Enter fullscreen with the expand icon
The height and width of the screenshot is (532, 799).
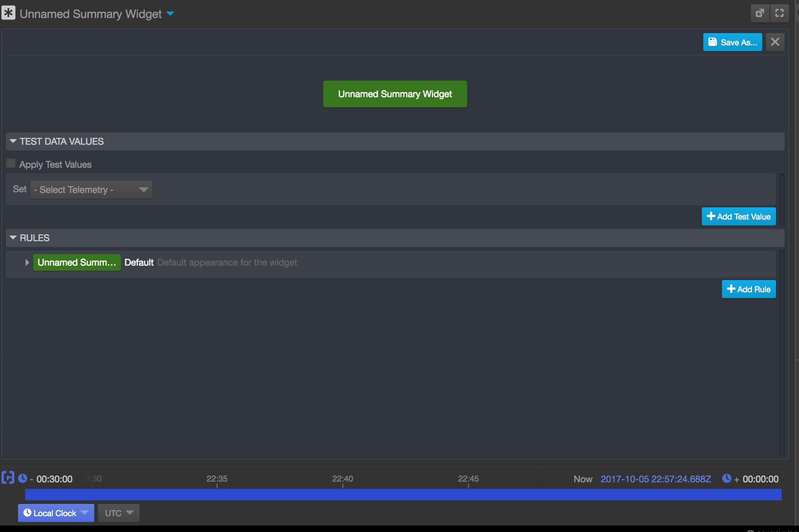[x=780, y=13]
